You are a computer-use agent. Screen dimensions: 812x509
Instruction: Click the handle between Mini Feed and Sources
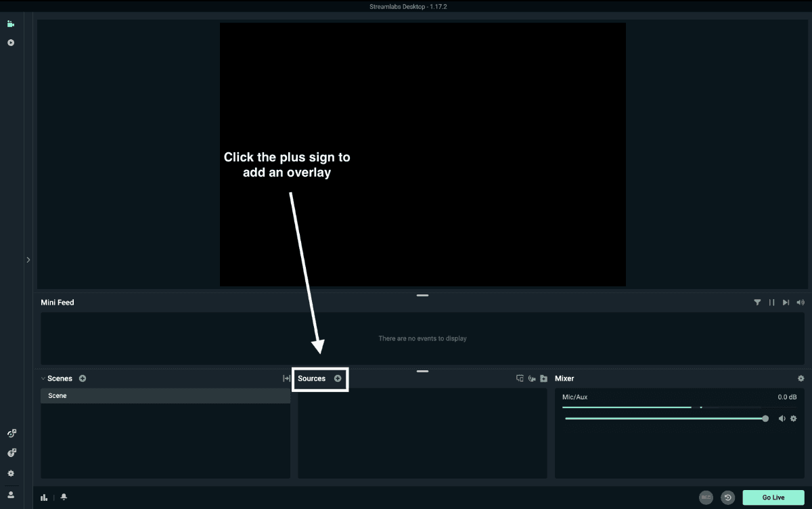click(423, 371)
